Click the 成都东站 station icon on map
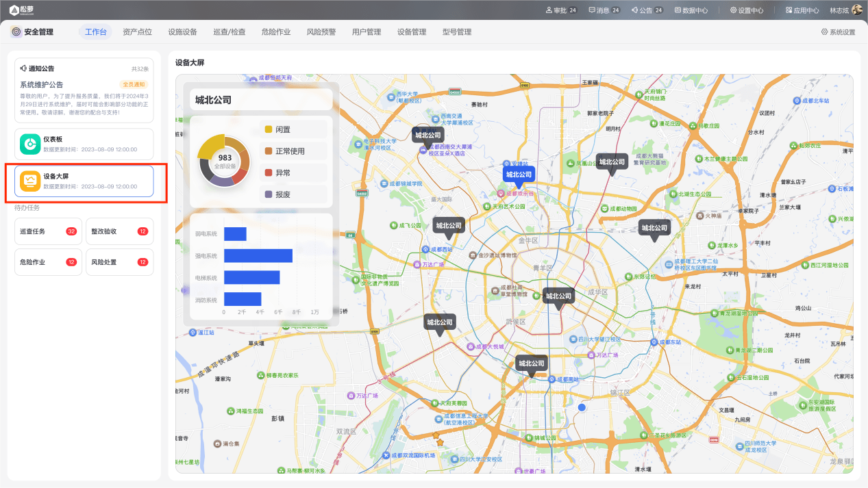Image resolution: width=868 pixels, height=488 pixels. 654,342
